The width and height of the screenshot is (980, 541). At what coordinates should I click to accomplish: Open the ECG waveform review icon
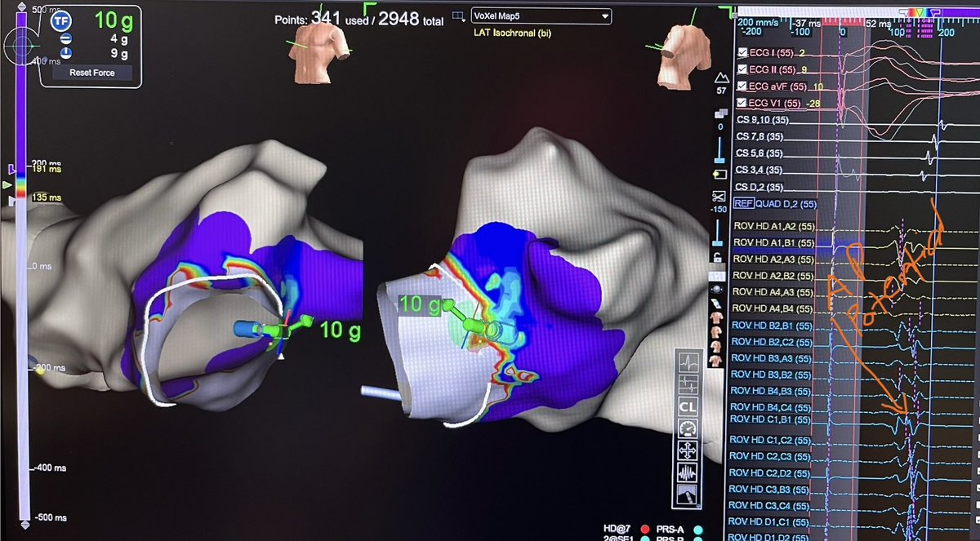pyautogui.click(x=688, y=361)
